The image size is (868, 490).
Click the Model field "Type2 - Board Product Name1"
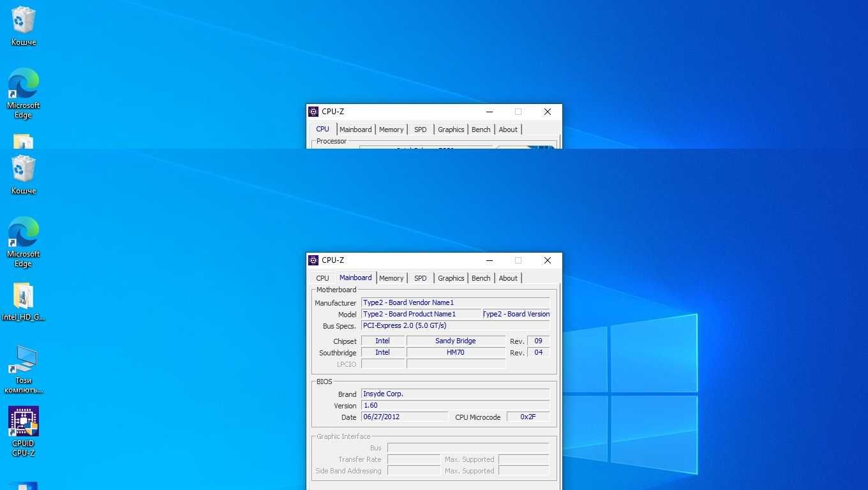pyautogui.click(x=421, y=314)
